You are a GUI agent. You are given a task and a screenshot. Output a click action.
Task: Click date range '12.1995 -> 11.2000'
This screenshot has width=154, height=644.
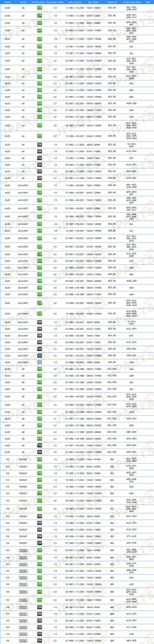(75, 158)
